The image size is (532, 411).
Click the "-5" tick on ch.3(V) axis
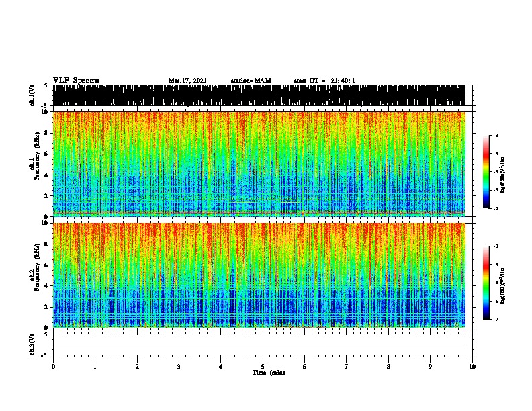[x=45, y=355]
